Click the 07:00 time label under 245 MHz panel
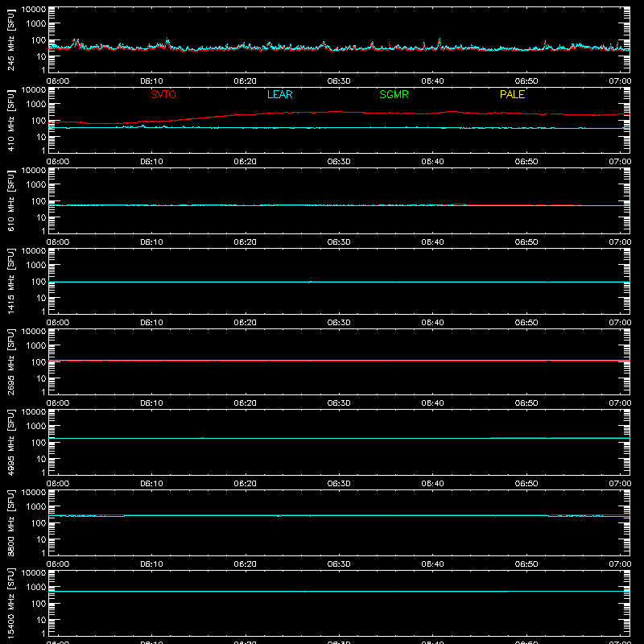Screen dimensions: 644x644 [620, 81]
